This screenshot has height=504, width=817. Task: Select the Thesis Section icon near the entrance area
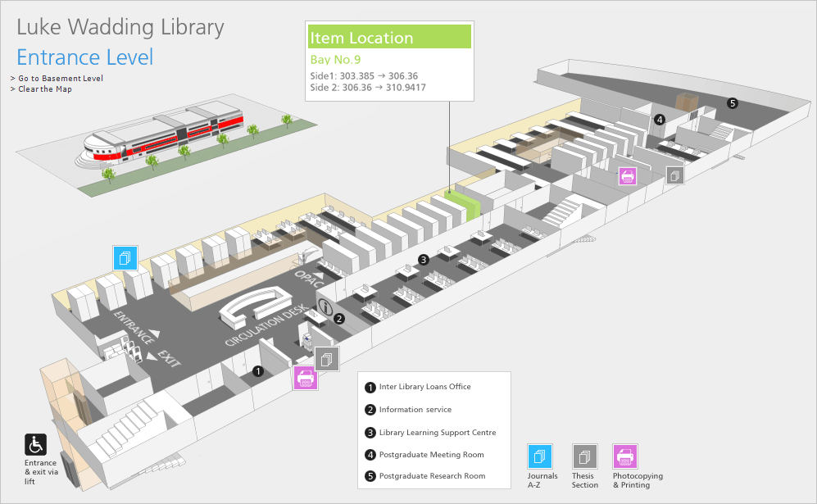pyautogui.click(x=326, y=358)
